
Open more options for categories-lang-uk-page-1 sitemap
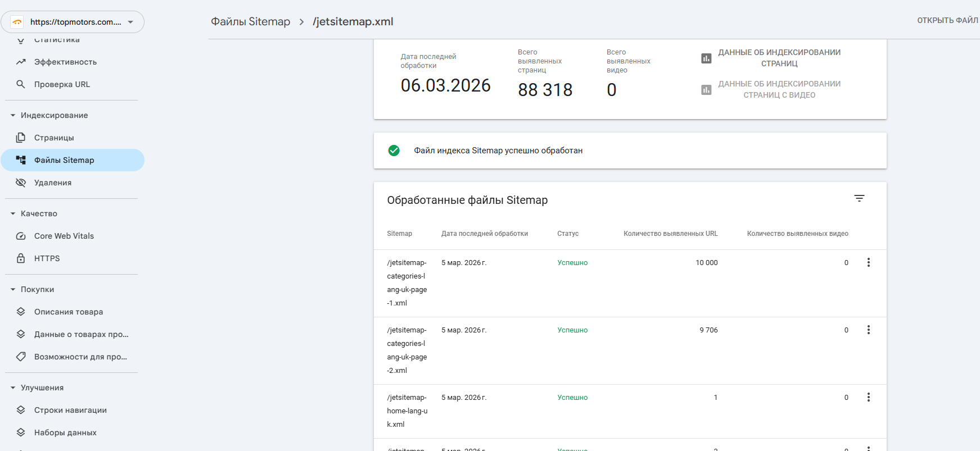[868, 262]
